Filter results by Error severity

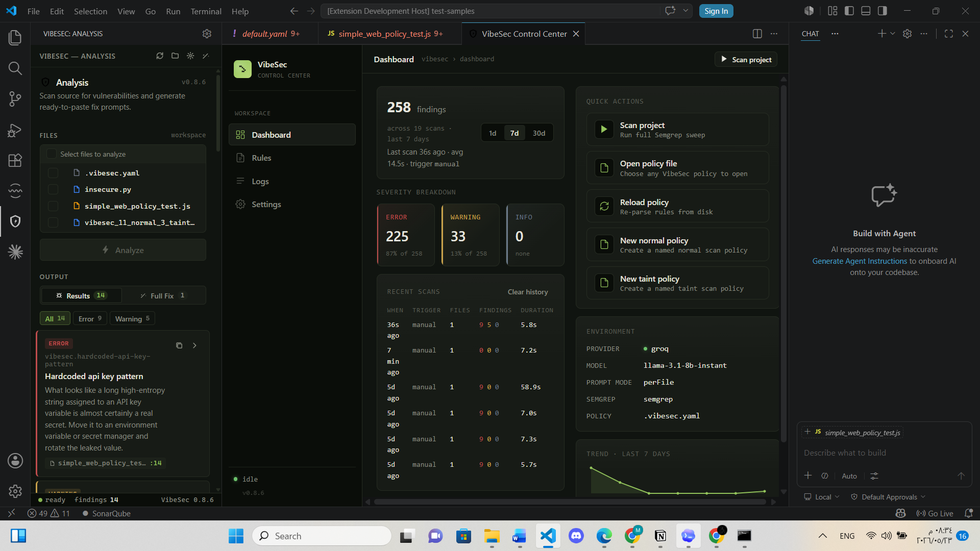pos(90,318)
